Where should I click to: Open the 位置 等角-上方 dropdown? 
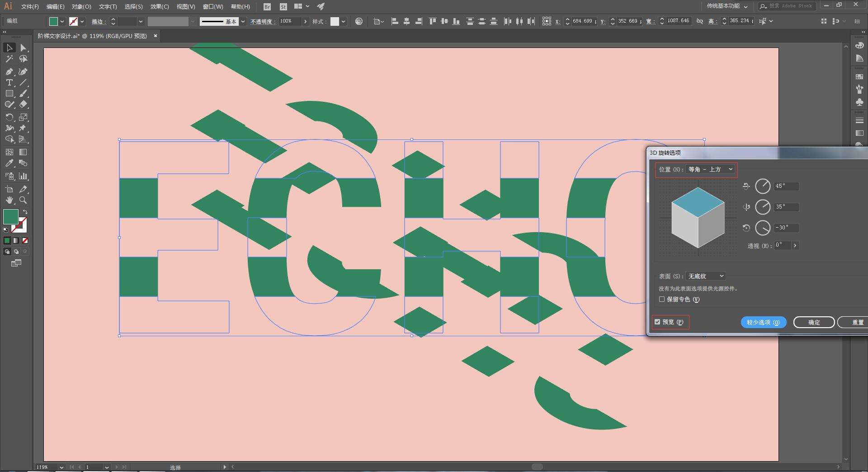pyautogui.click(x=710, y=170)
